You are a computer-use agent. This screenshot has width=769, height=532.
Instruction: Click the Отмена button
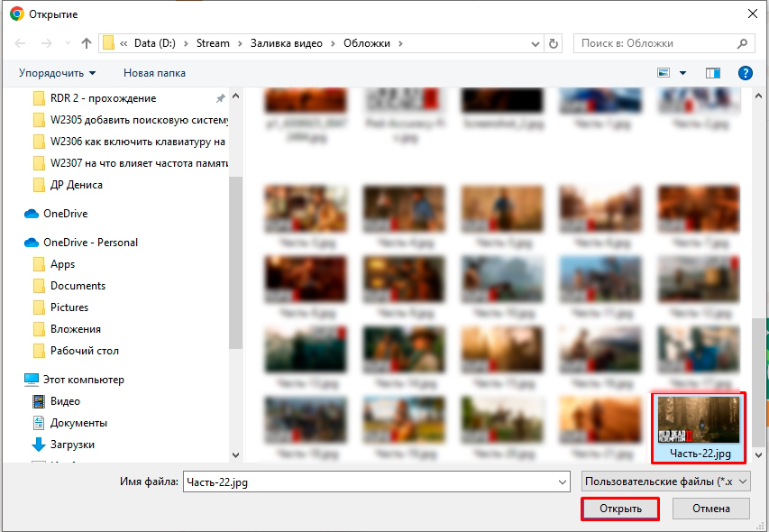click(x=710, y=509)
